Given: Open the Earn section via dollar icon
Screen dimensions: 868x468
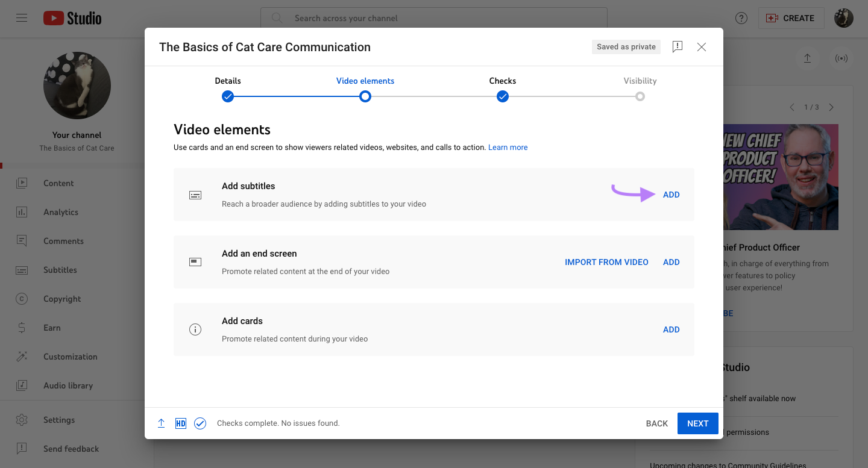Looking at the screenshot, I should click(21, 328).
